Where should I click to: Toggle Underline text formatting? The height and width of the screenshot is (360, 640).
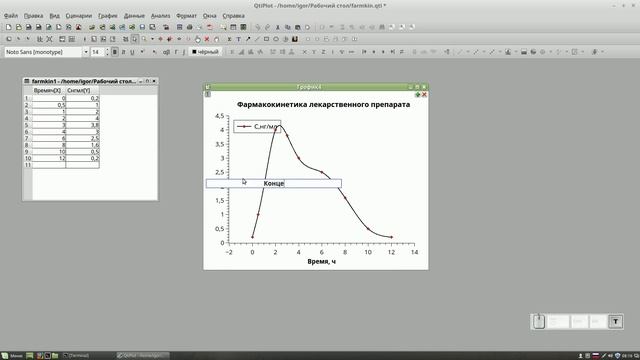point(132,52)
